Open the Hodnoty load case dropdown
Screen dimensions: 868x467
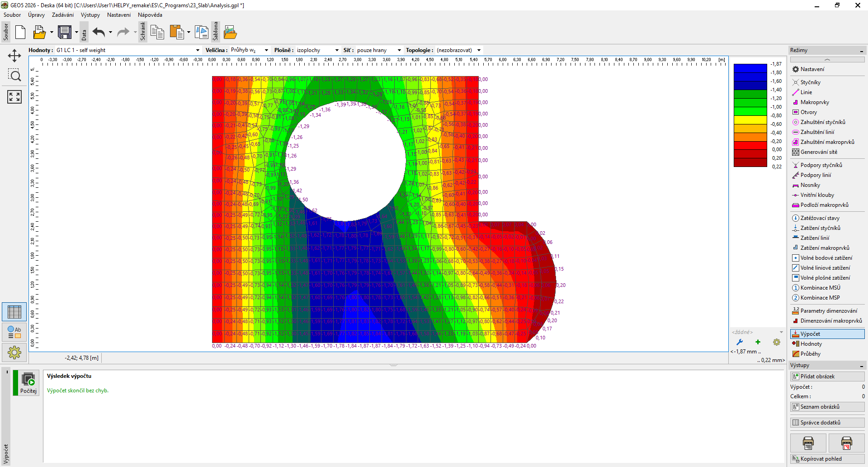[198, 50]
